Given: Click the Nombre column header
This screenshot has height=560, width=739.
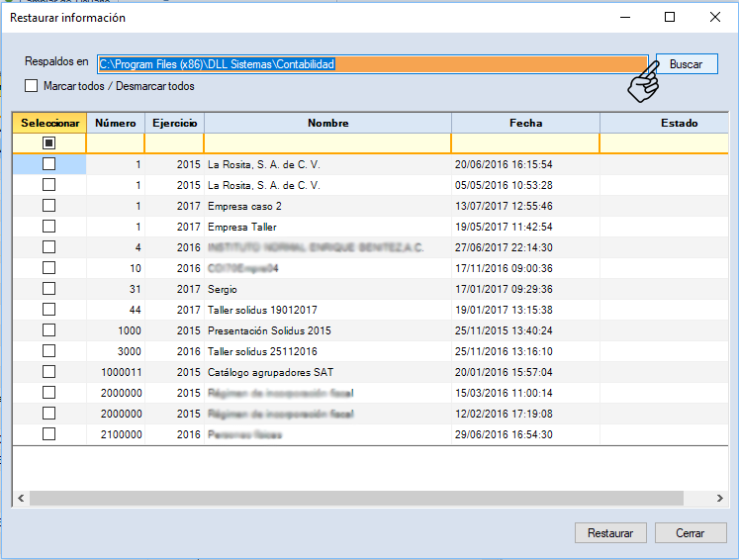Looking at the screenshot, I should tap(327, 124).
